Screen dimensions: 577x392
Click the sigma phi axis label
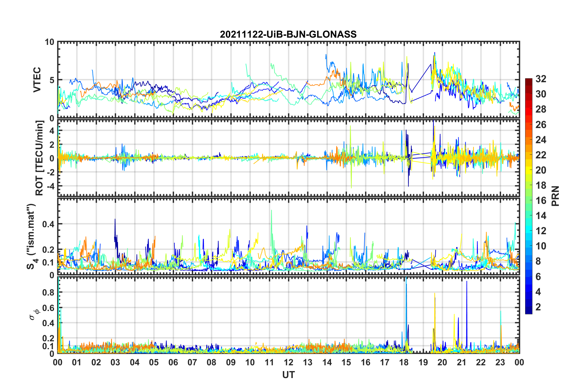[34, 315]
